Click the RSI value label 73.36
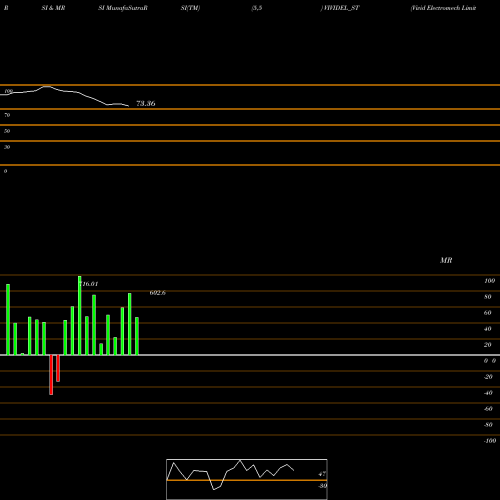The image size is (500, 500). point(146,104)
